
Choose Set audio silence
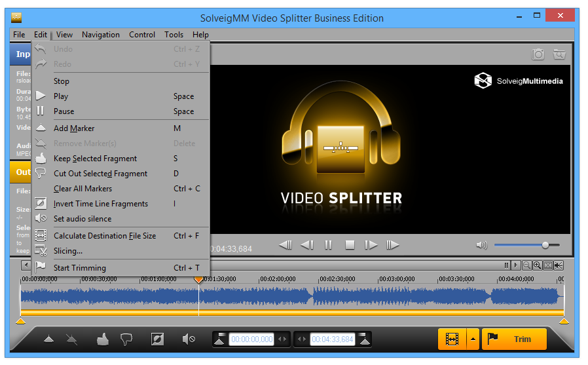(x=120, y=218)
